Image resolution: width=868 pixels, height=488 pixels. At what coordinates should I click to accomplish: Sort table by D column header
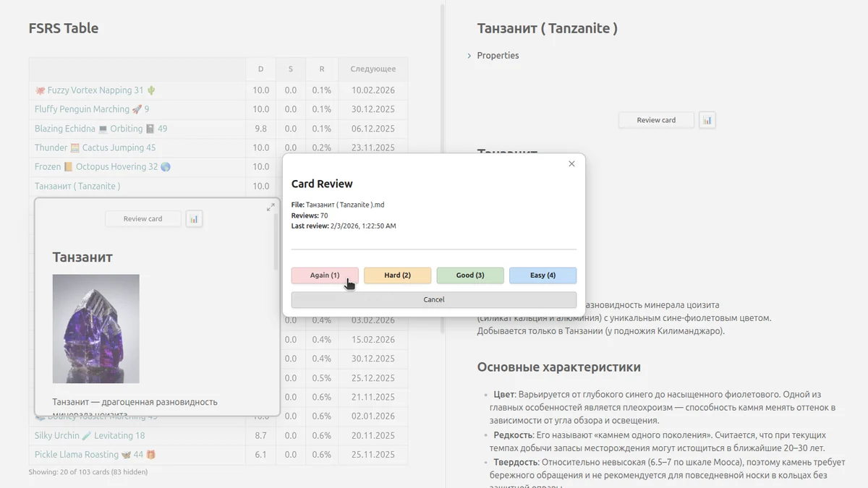tap(260, 69)
